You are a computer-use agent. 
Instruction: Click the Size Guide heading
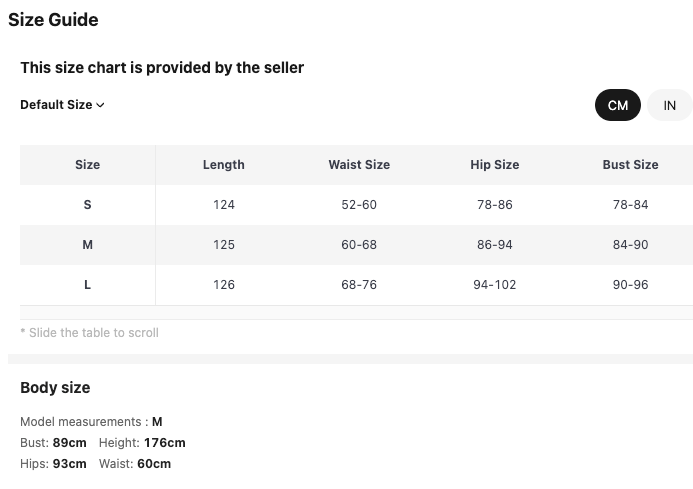click(53, 20)
